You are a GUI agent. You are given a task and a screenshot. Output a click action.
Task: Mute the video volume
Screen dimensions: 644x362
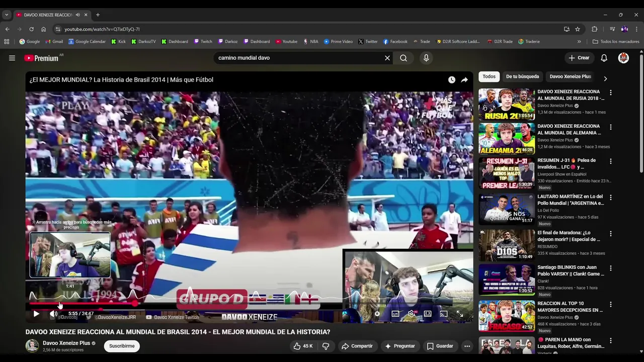(x=53, y=314)
